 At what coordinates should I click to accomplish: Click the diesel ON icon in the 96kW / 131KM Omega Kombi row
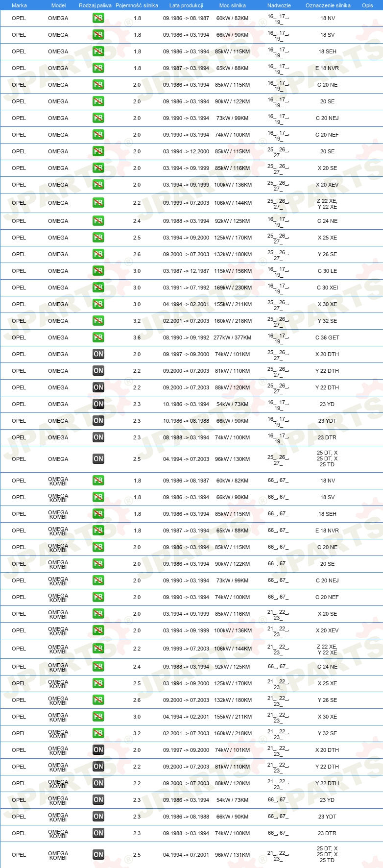tap(98, 855)
